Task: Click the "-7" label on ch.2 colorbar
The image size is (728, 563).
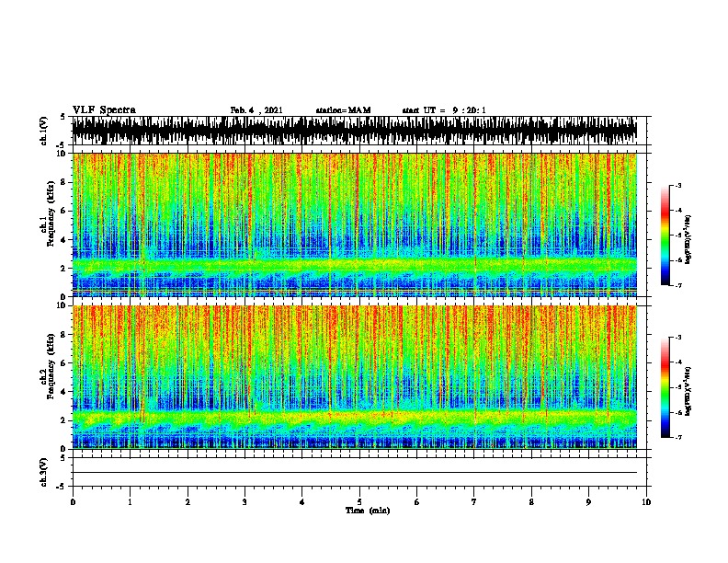Action: [678, 438]
